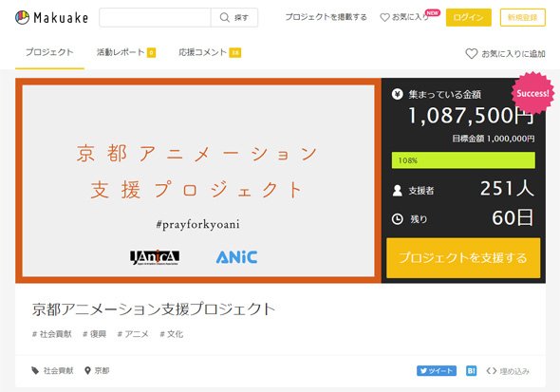Click the 108% green progress bar

tap(463, 160)
